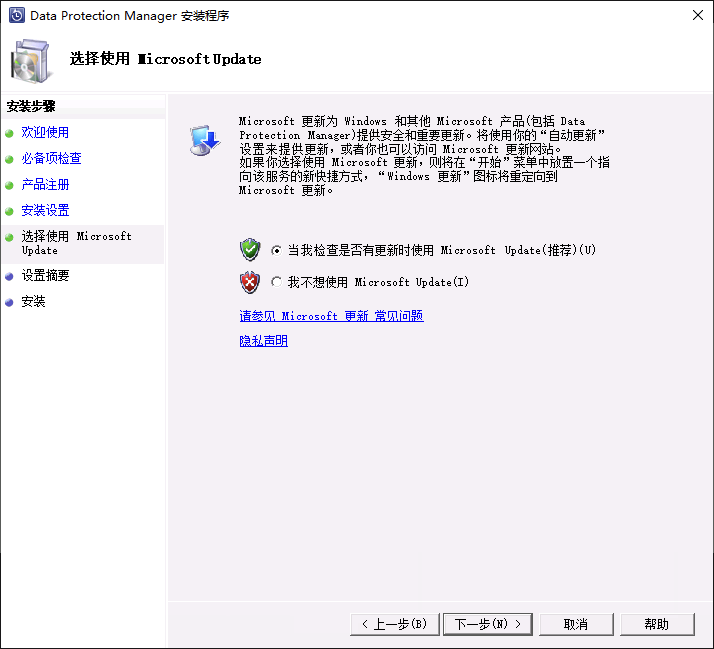Click blue bullet beside 设置摘要 step

click(x=9, y=276)
